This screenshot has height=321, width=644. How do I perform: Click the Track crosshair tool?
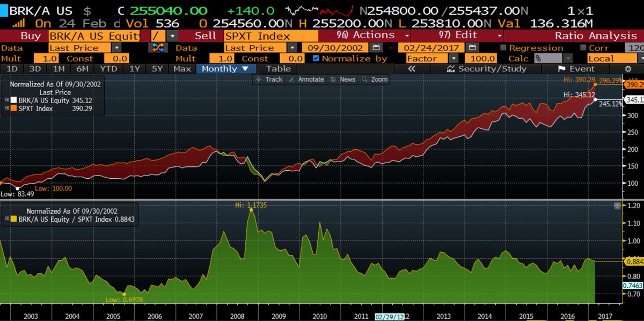269,79
